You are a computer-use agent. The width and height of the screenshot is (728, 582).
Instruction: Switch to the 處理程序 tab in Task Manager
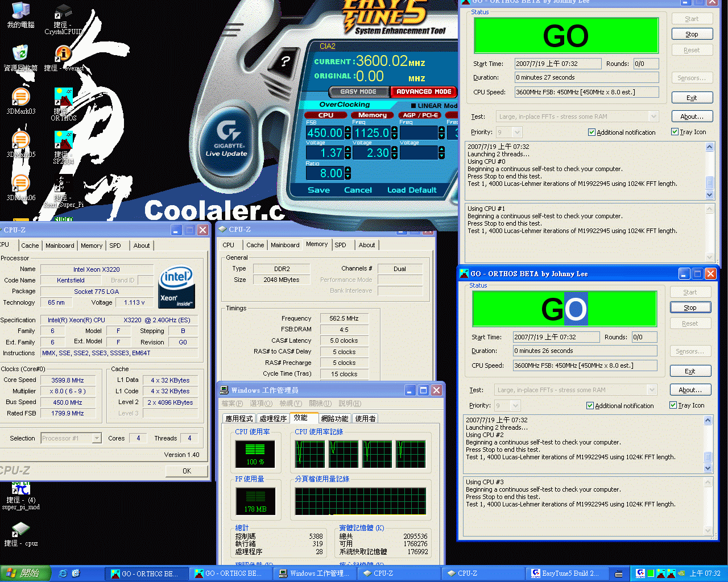[x=273, y=419]
